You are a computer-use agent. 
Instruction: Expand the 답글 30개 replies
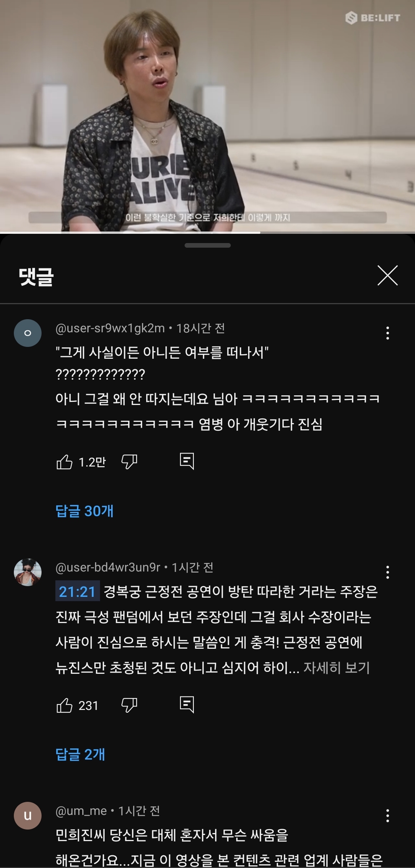[x=85, y=511]
